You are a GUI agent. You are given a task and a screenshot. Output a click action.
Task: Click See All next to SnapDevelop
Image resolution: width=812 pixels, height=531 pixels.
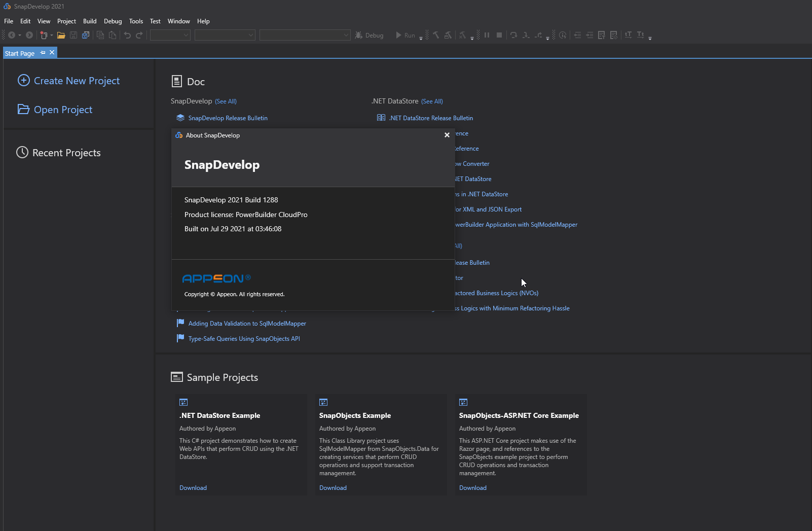[226, 101]
